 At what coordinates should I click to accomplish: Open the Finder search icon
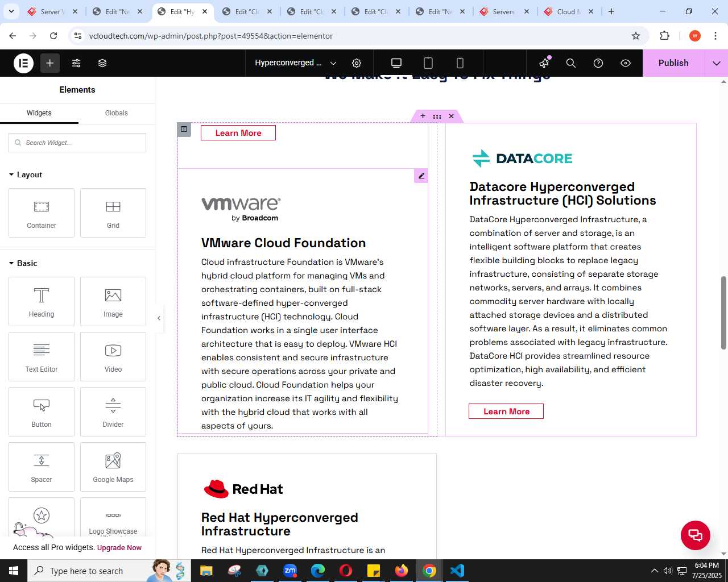571,63
